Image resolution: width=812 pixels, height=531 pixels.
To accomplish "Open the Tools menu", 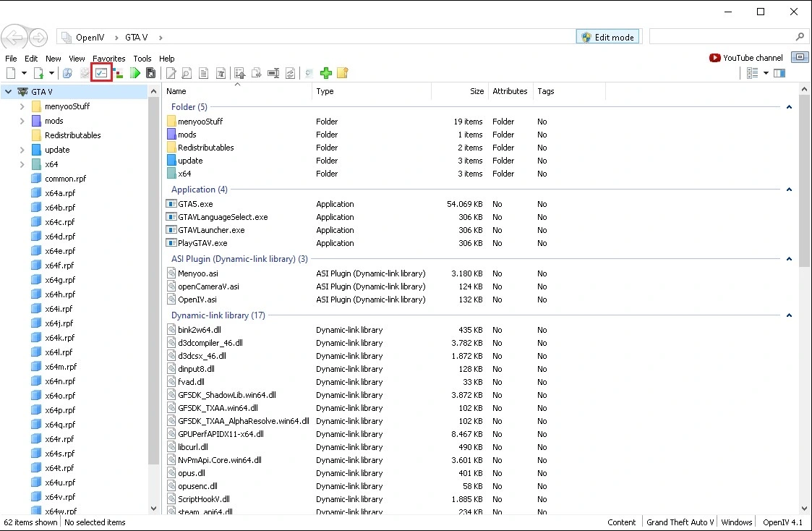I will (142, 59).
